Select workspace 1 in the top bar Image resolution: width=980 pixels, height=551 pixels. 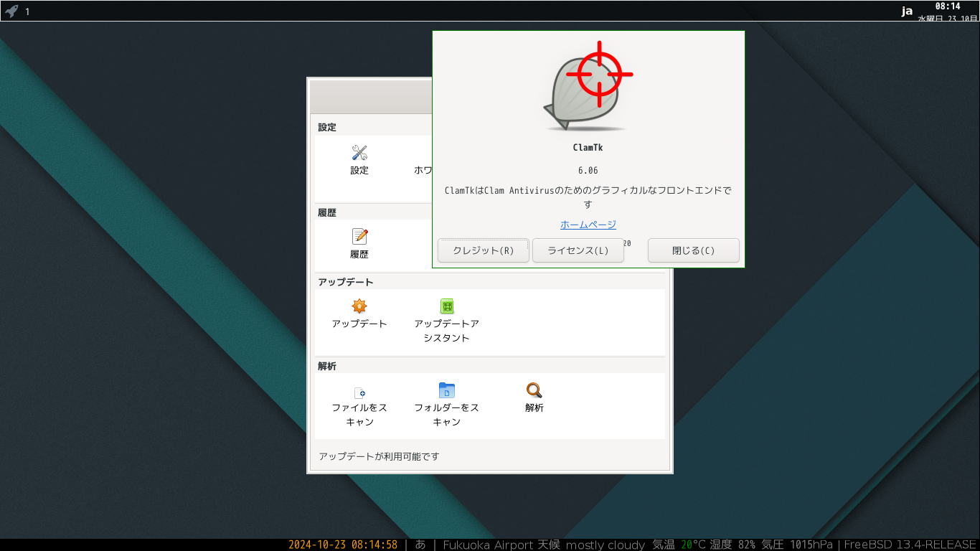[x=27, y=11]
